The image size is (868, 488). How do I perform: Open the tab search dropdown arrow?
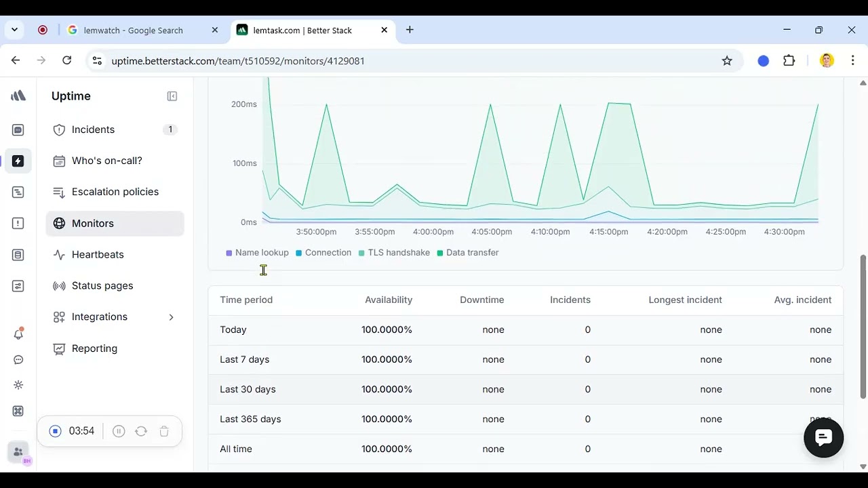pos(14,30)
